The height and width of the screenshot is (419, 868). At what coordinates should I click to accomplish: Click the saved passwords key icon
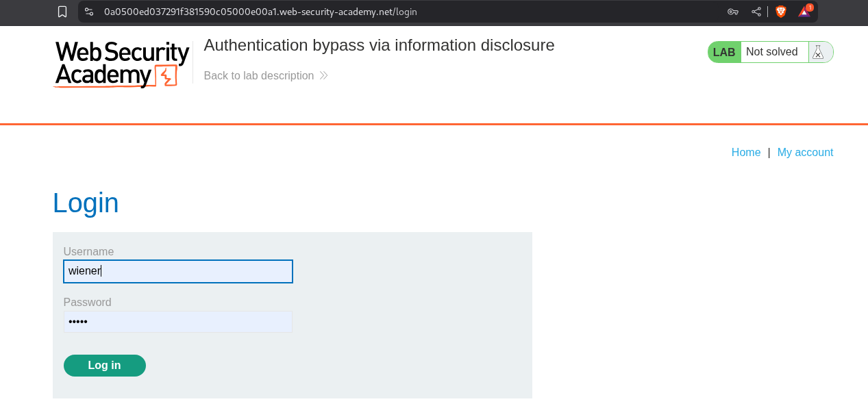click(x=732, y=12)
